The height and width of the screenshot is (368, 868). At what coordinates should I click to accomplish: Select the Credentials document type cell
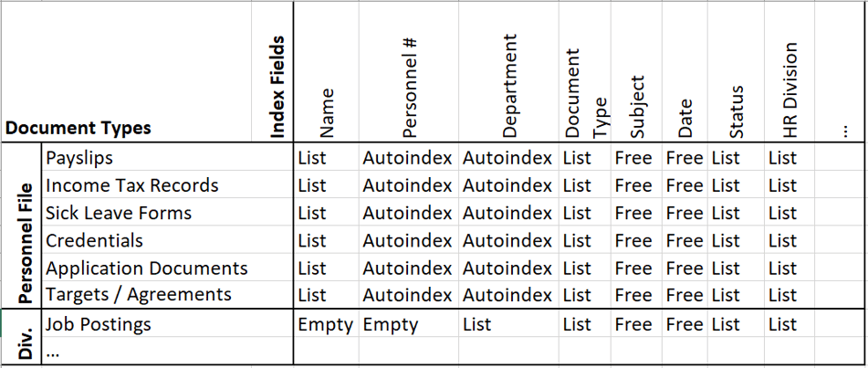point(95,241)
